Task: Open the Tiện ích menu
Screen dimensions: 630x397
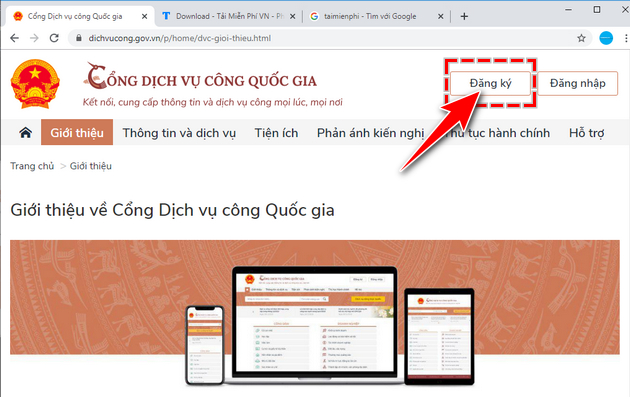Action: coord(276,133)
